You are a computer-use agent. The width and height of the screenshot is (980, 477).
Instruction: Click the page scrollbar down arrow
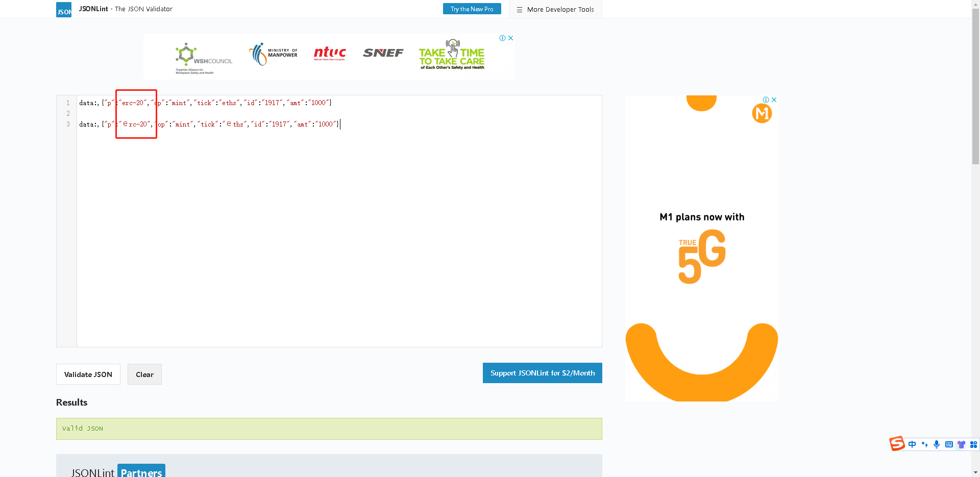[975, 472]
